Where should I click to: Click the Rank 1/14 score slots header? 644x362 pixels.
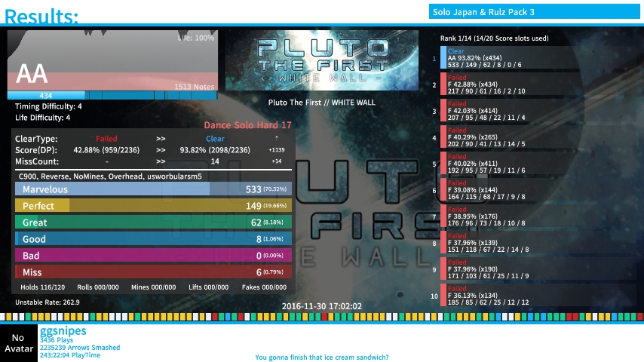click(494, 38)
